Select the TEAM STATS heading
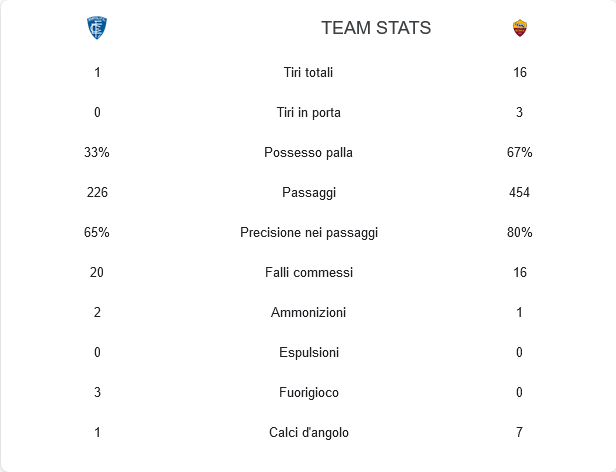 pyautogui.click(x=376, y=28)
